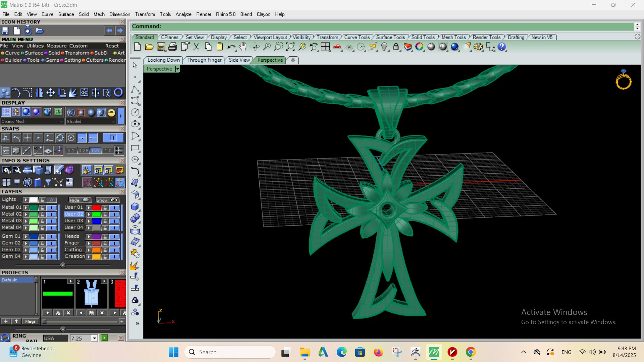Toggle the Cutting layer on/off switch

[x=114, y=250]
